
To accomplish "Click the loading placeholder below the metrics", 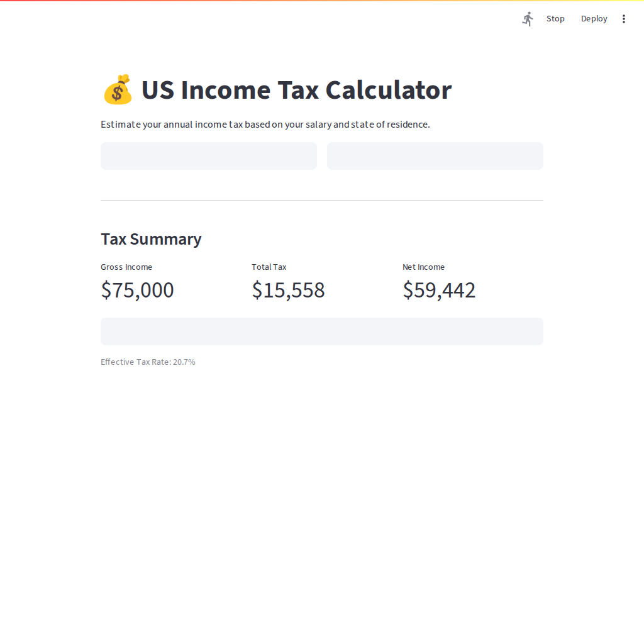I will (322, 331).
